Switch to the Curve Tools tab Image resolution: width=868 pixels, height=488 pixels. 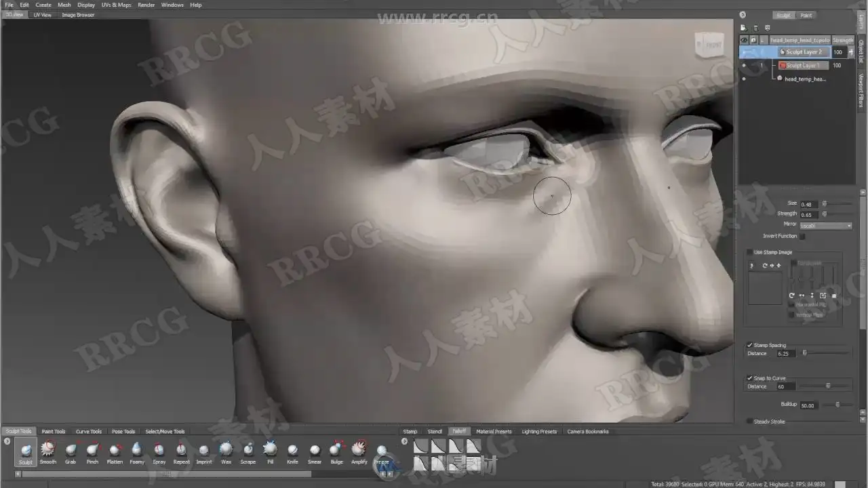click(89, 431)
